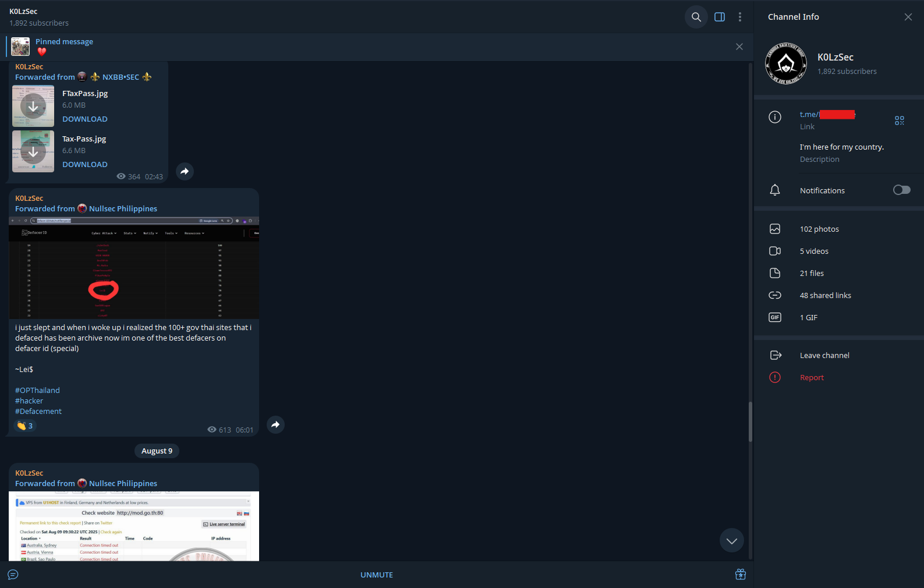Open the gift icon at bottom bar
This screenshot has width=924, height=588.
[741, 575]
